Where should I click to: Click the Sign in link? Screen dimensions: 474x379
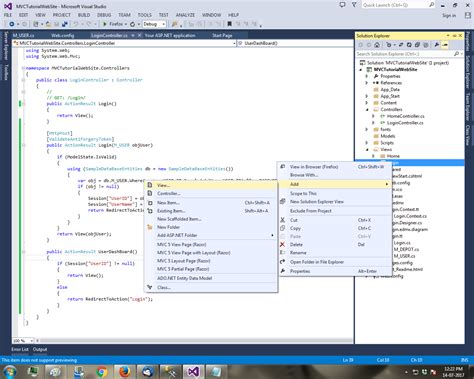pos(449,15)
